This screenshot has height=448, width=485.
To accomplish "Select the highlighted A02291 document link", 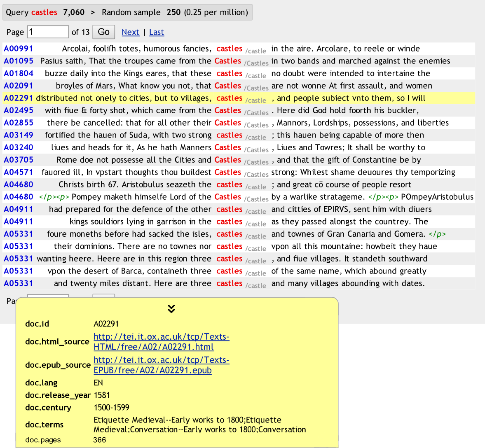I will click(19, 98).
